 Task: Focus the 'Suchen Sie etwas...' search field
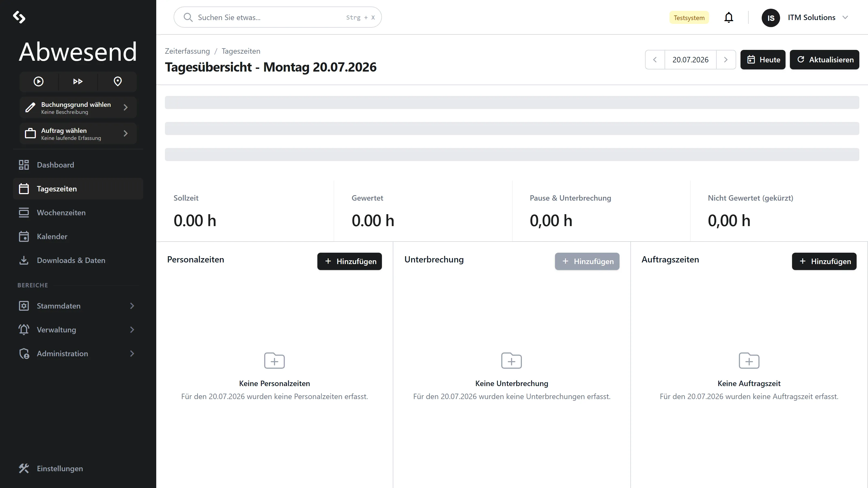278,17
